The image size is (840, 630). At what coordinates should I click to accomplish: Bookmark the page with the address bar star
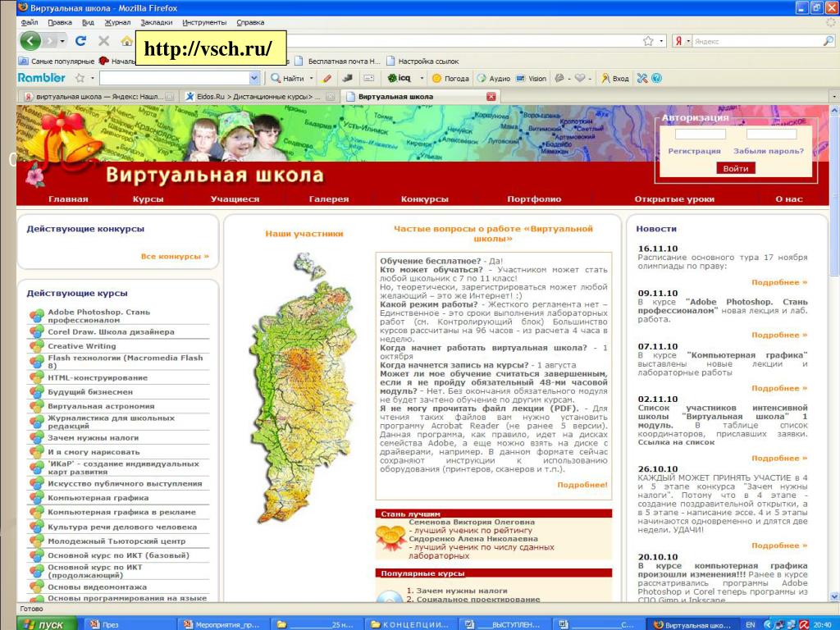648,41
